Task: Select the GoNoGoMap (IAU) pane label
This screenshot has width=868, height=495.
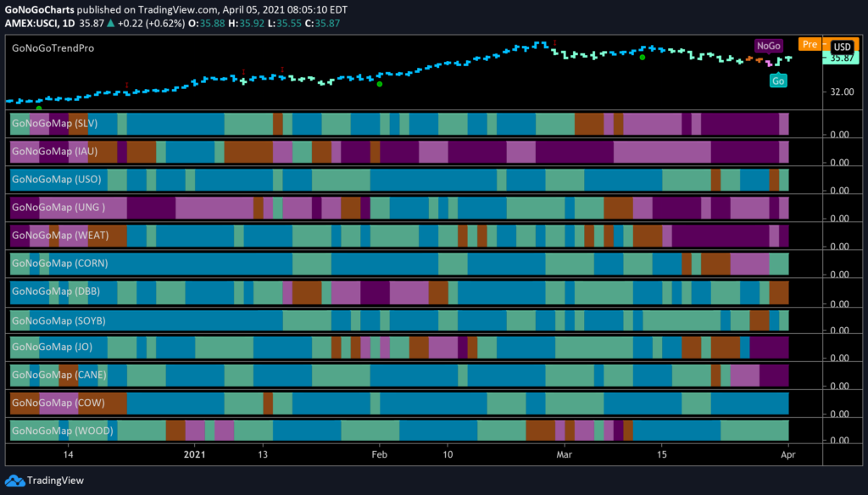Action: tap(55, 151)
